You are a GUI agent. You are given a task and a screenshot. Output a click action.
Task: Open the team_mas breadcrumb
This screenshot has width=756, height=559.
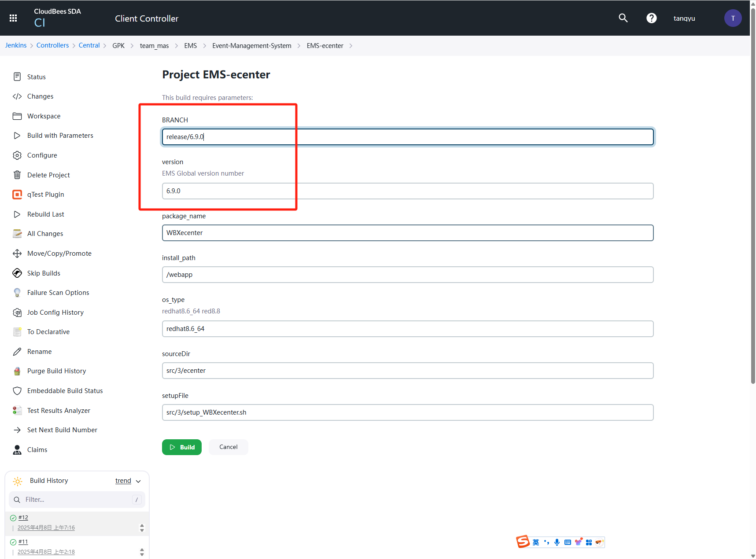pyautogui.click(x=155, y=46)
